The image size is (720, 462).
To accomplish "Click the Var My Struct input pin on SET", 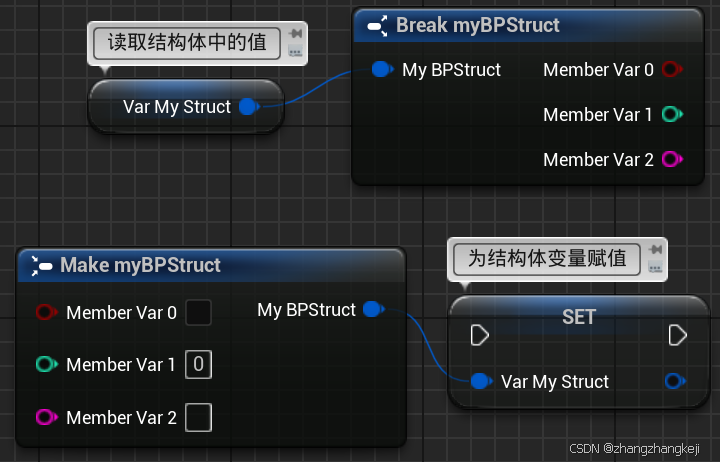I will click(481, 381).
